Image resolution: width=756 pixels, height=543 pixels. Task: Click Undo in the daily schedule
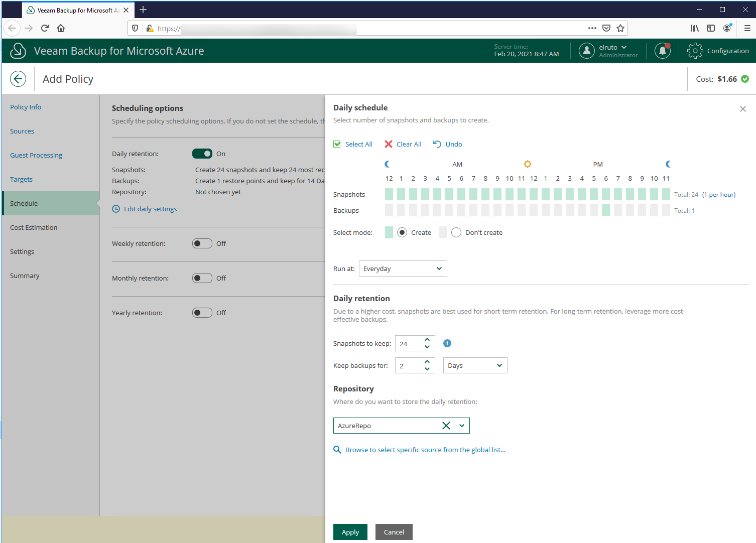tap(448, 144)
